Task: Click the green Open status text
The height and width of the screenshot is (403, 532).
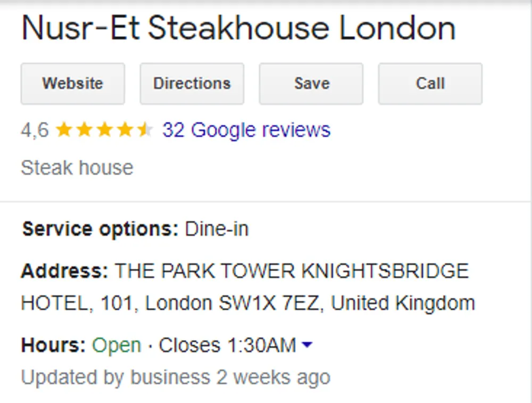Action: coord(117,346)
